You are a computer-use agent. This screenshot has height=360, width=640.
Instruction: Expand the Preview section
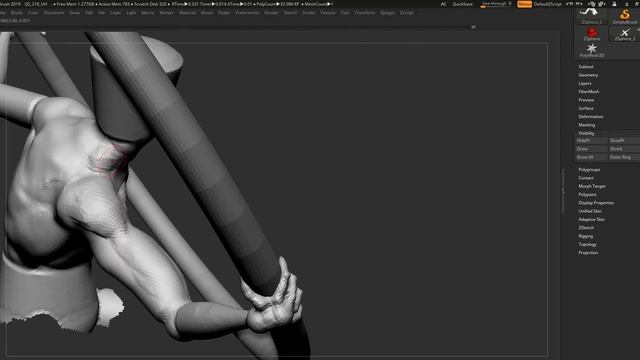coord(586,100)
